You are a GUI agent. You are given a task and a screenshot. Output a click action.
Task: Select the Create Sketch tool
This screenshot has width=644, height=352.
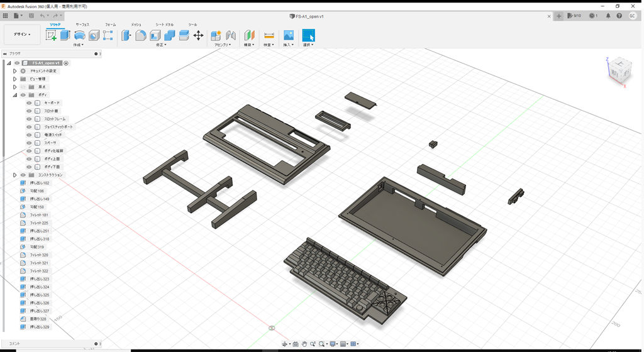click(x=52, y=36)
